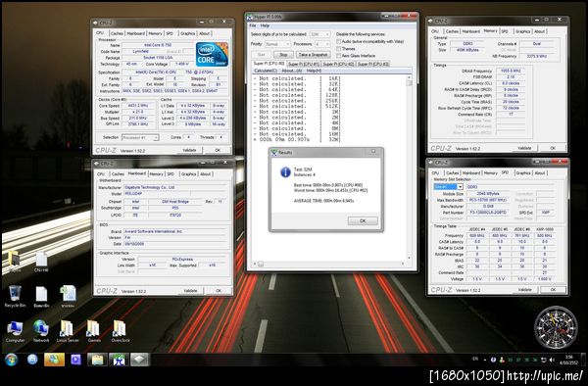Switch to the Super PI [CPU #2] tab
Image resolution: width=588 pixels, height=386 pixels.
click(x=338, y=64)
